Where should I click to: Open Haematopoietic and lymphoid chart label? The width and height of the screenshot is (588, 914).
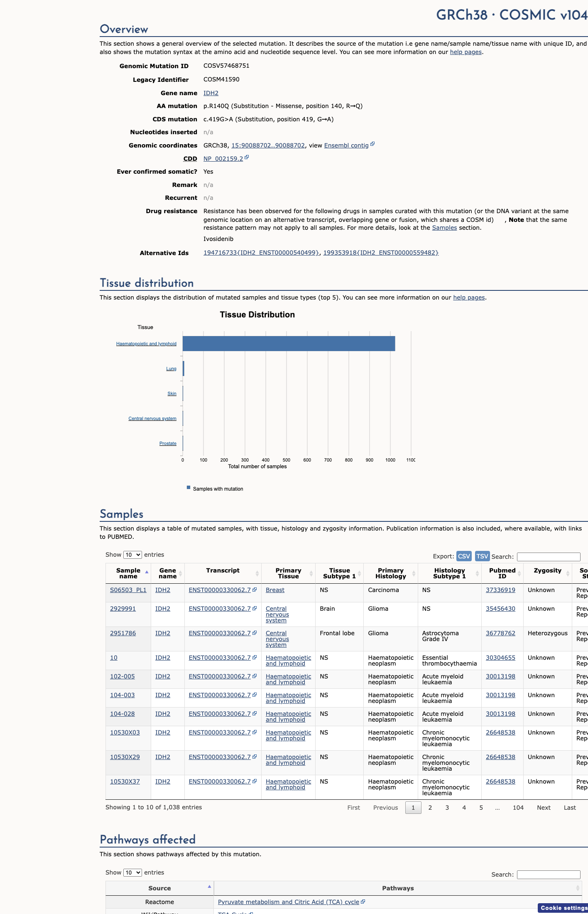146,344
